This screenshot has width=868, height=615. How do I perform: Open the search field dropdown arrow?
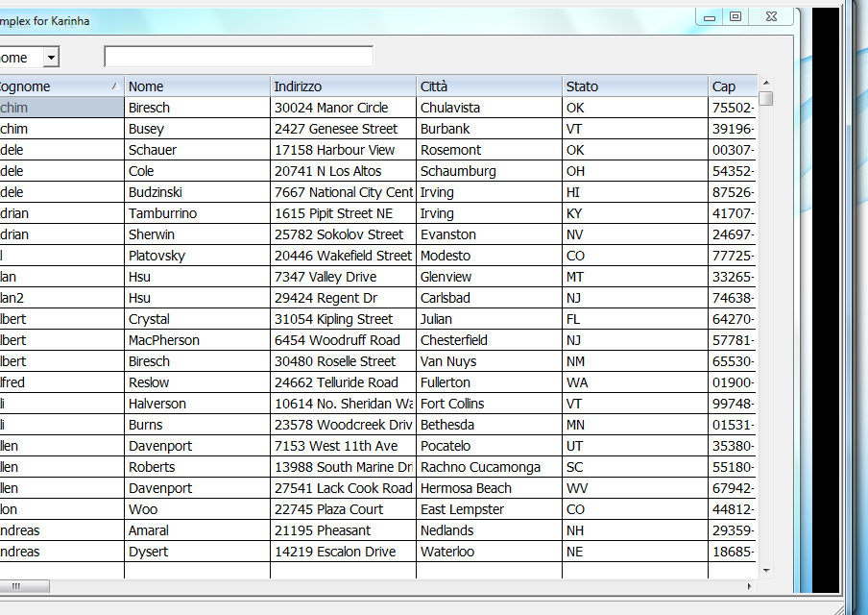(51, 57)
